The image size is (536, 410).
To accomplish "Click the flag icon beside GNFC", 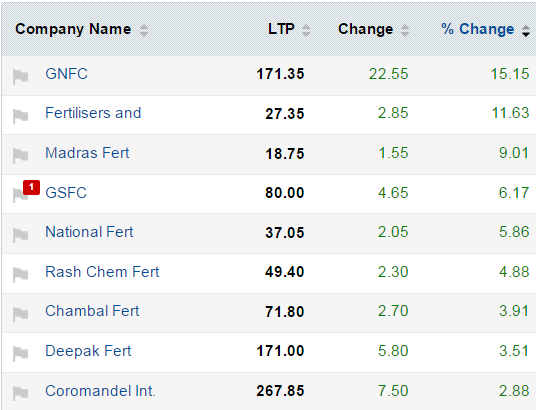I will (20, 77).
